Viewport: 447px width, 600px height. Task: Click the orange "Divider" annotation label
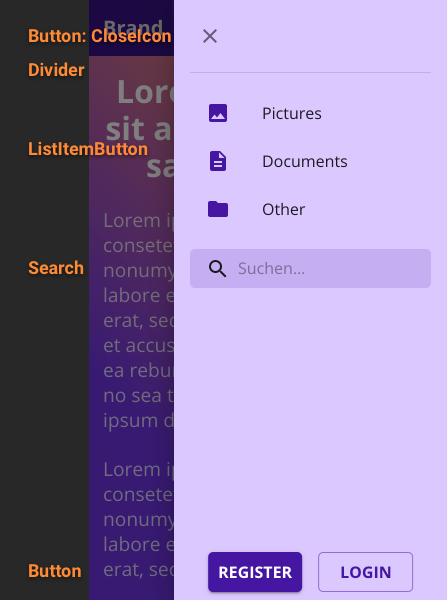[x=56, y=70]
